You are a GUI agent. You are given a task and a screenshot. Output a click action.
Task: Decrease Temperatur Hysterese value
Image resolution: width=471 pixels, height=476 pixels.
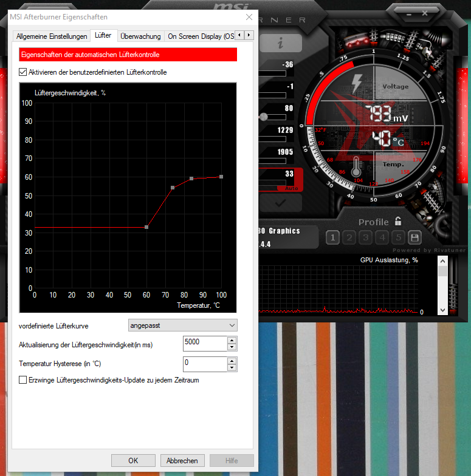[x=232, y=368]
